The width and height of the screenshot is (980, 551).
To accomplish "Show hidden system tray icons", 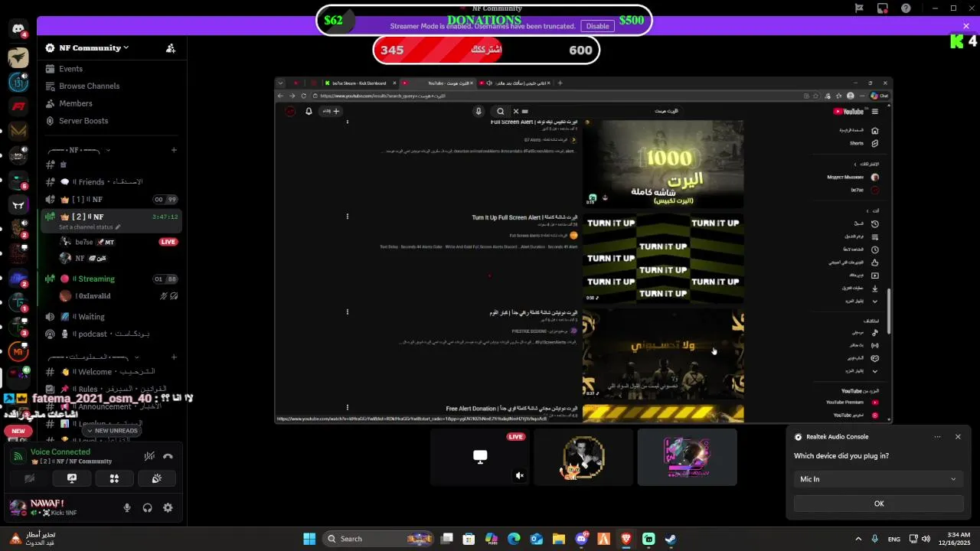I will pyautogui.click(x=857, y=539).
